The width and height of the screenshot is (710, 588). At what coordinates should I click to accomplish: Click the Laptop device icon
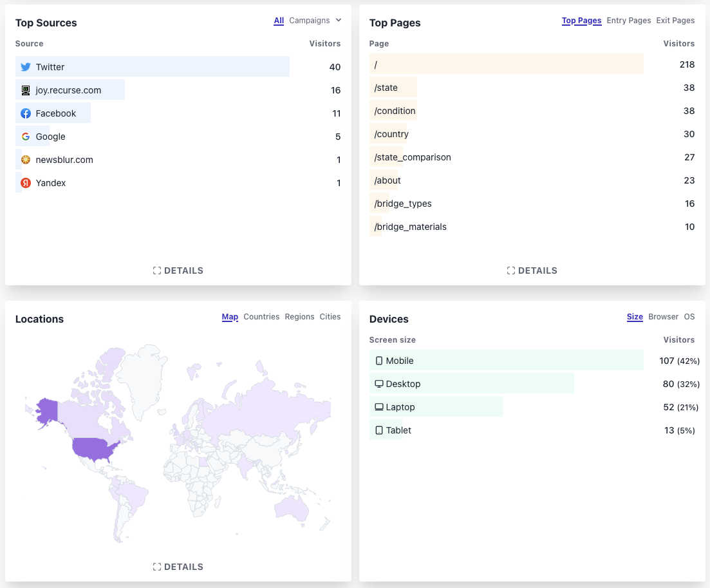[x=379, y=407]
